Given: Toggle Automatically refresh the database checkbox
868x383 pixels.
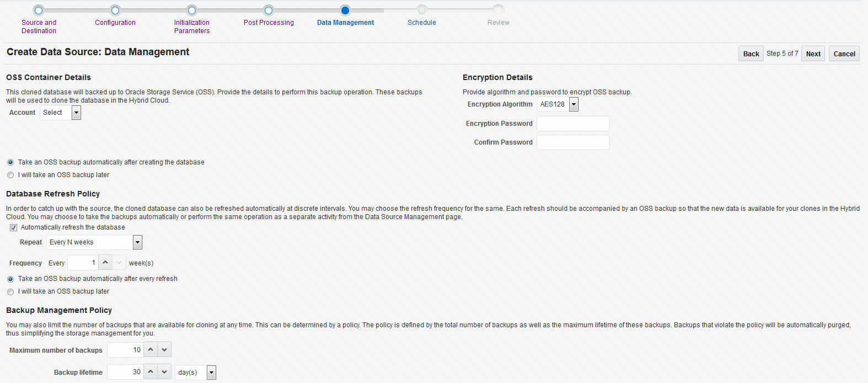Looking at the screenshot, I should pyautogui.click(x=13, y=227).
